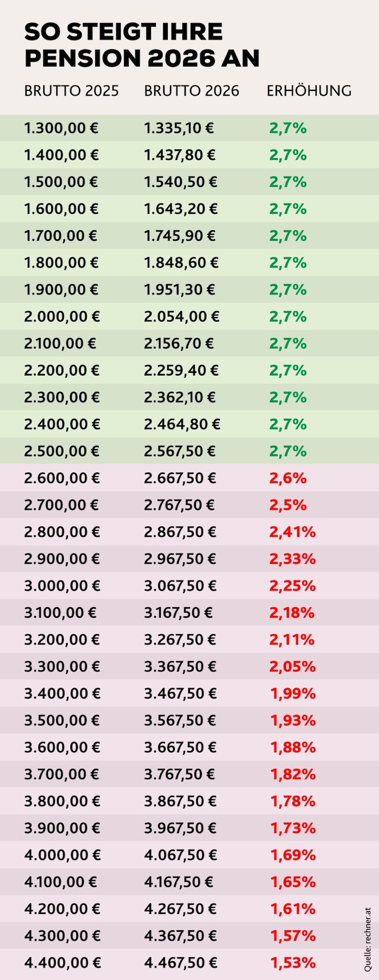Viewport: 379px width, 980px height.
Task: Click the 2.054,00 € gross 2026 value
Action: click(181, 317)
